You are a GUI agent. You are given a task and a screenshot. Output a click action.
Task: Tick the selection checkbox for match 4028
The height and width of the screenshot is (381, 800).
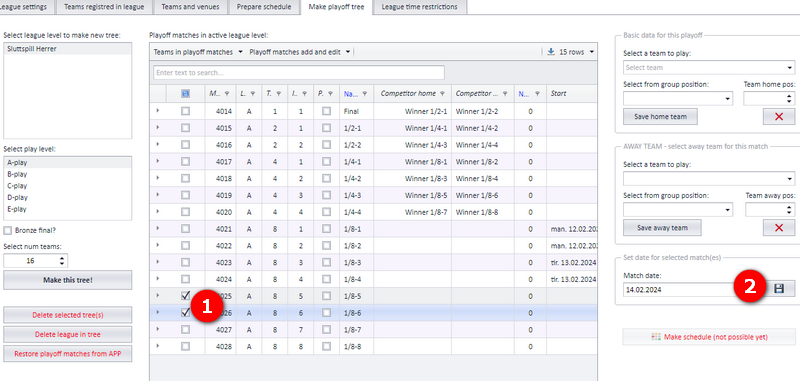tap(186, 346)
